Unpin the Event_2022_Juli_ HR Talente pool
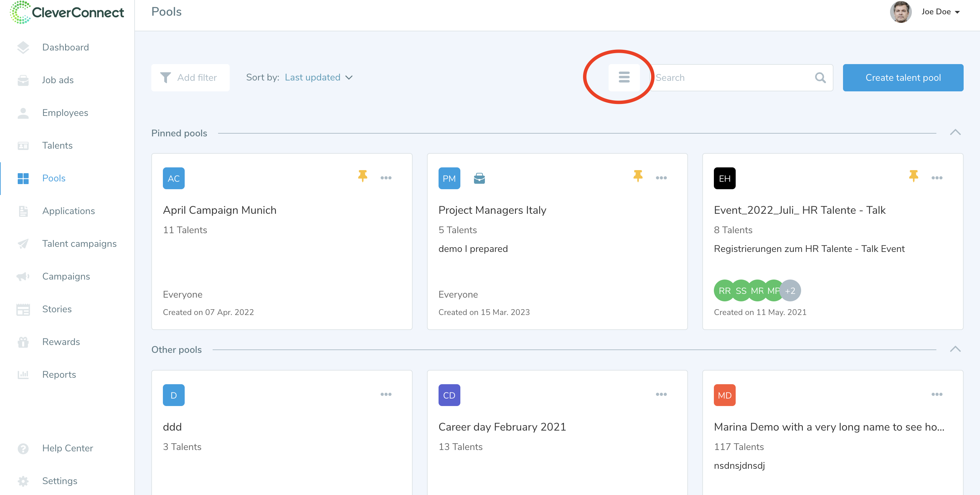This screenshot has width=980, height=495. pyautogui.click(x=913, y=176)
